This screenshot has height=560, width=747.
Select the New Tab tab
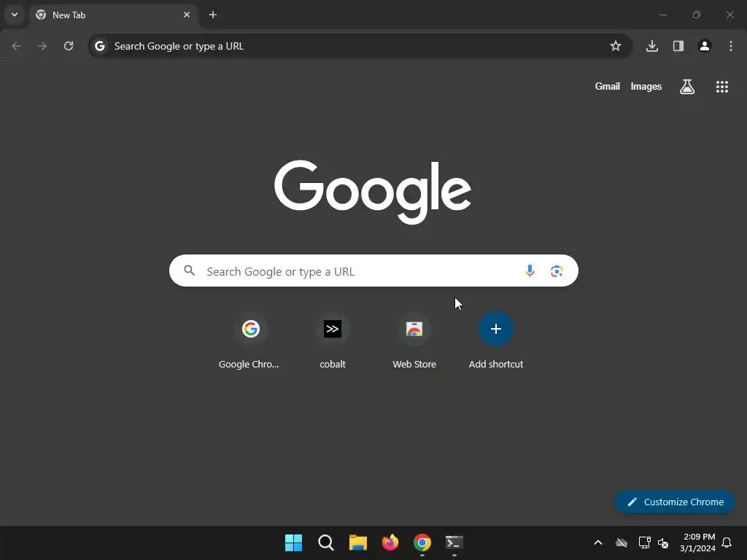[x=113, y=15]
